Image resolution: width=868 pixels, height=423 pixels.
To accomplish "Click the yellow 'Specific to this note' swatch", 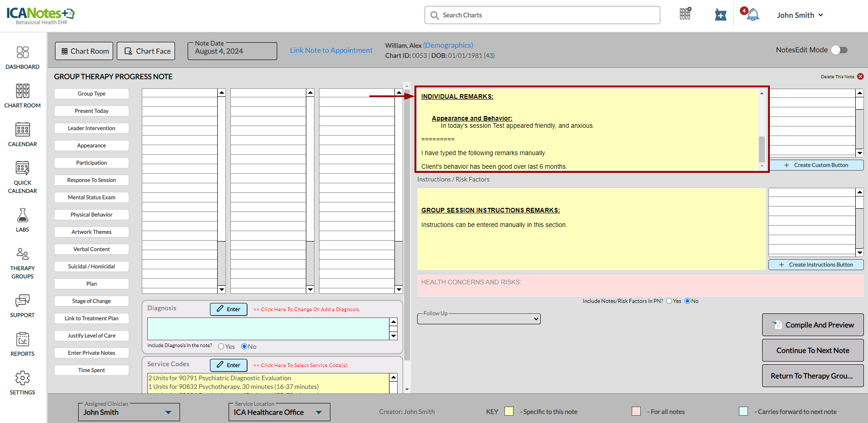I will pyautogui.click(x=509, y=412).
